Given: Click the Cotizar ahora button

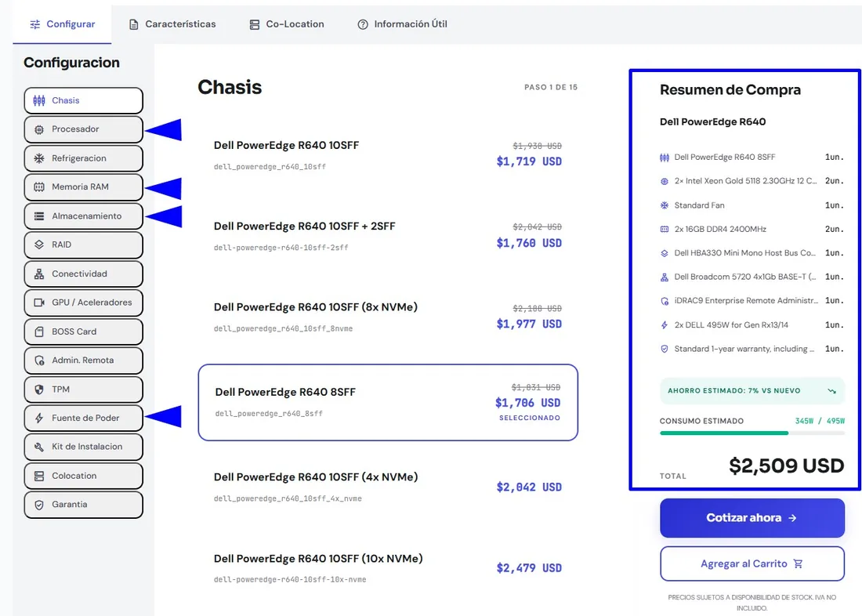Looking at the screenshot, I should pyautogui.click(x=752, y=518).
